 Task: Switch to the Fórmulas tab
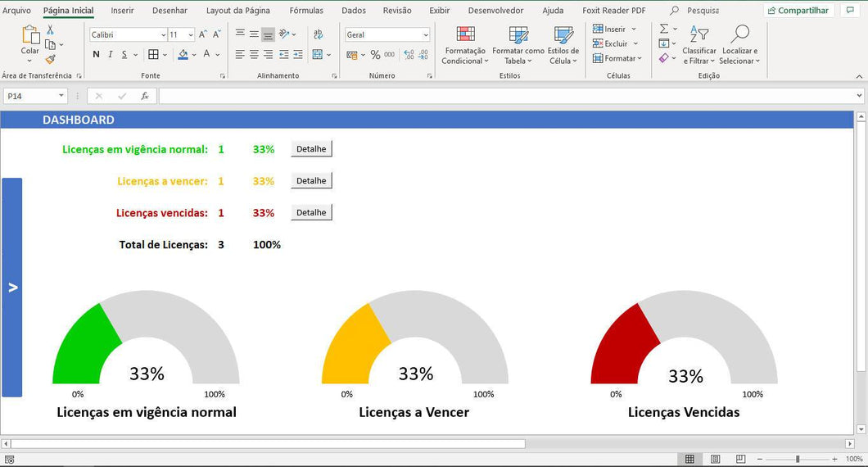306,11
